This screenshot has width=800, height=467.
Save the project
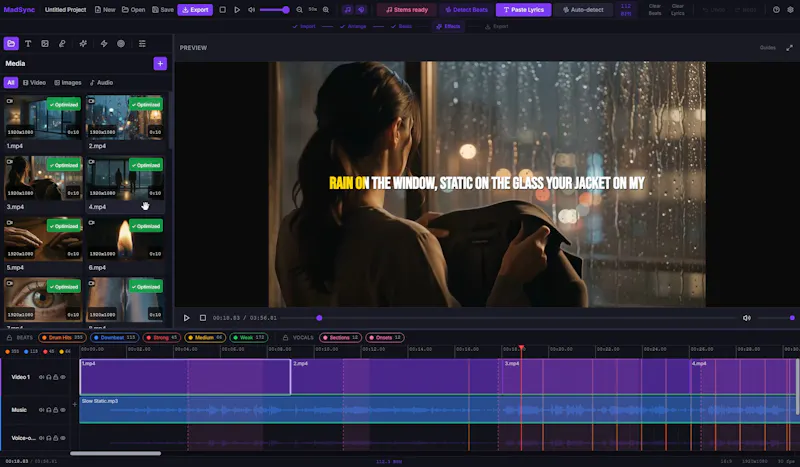click(x=163, y=10)
